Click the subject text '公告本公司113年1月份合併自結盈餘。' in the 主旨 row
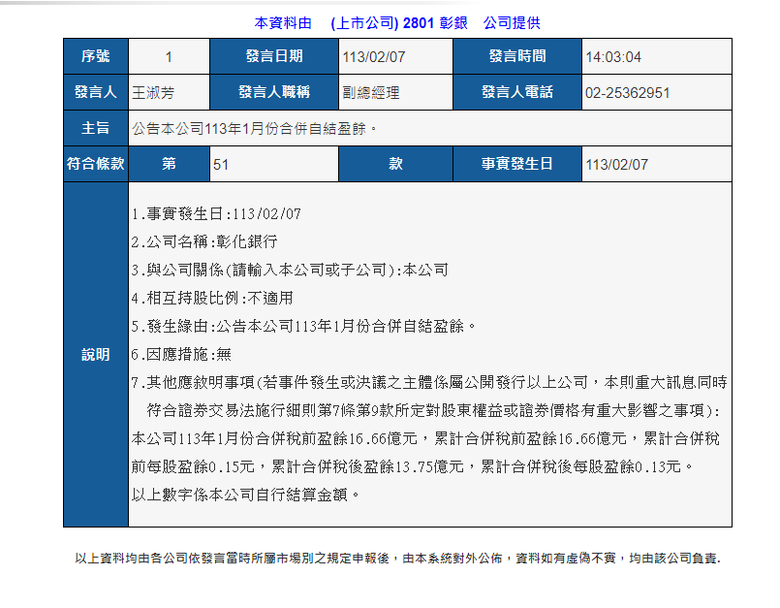 [x=254, y=129]
